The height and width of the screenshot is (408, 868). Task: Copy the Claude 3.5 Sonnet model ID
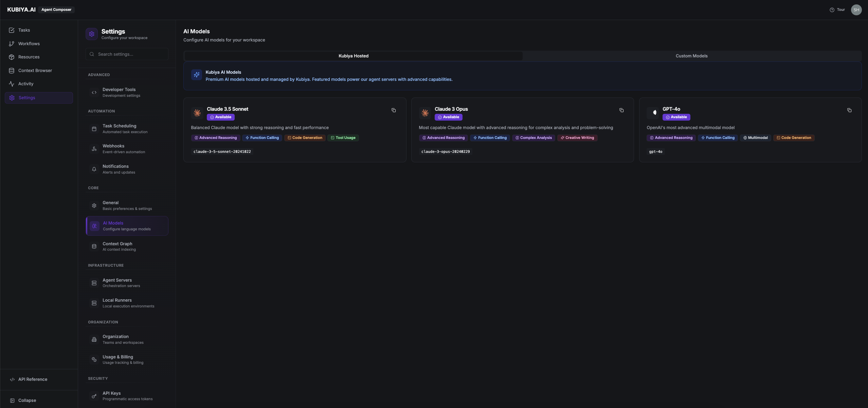[x=394, y=110]
